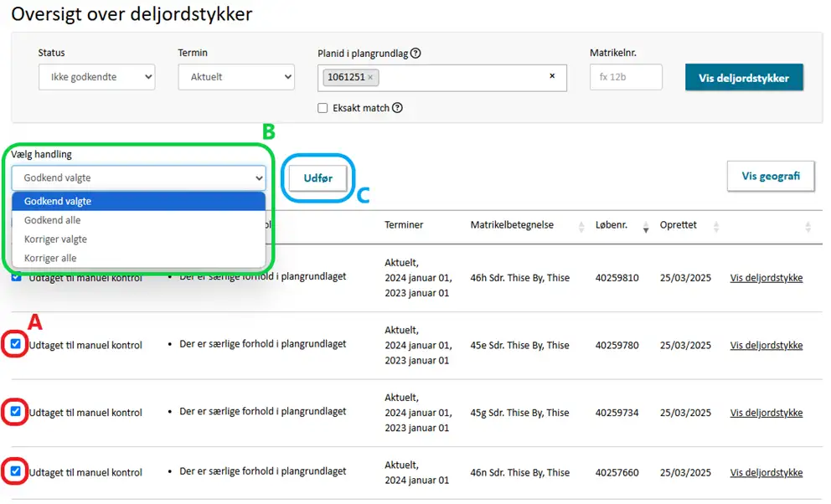The image size is (831, 504).
Task: Open Vis deljordstykke link for 45g row
Action: (x=766, y=413)
